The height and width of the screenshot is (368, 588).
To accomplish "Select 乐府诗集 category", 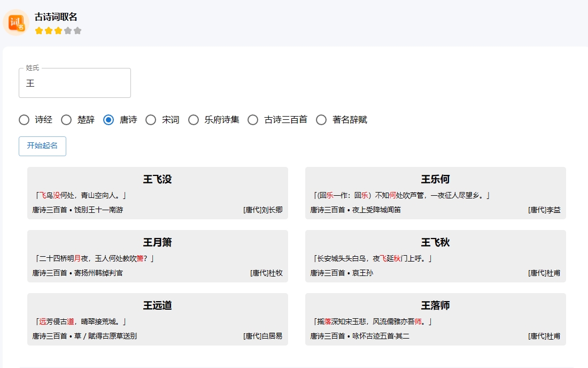I will pos(193,120).
